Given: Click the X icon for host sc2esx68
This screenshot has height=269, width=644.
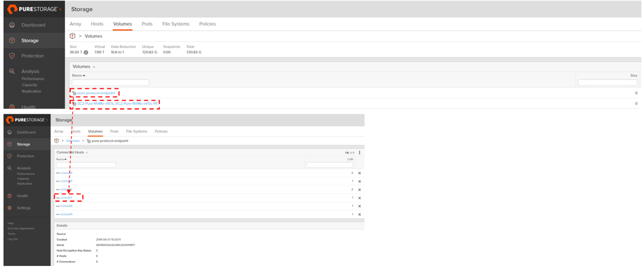Looking at the screenshot, I should point(359,206).
